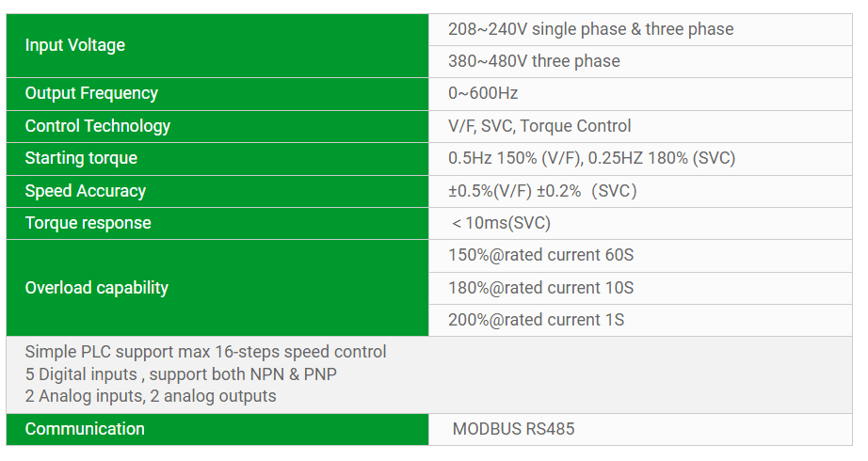Click the Overload capability label
Image resolution: width=868 pixels, height=461 pixels.
[x=97, y=288]
